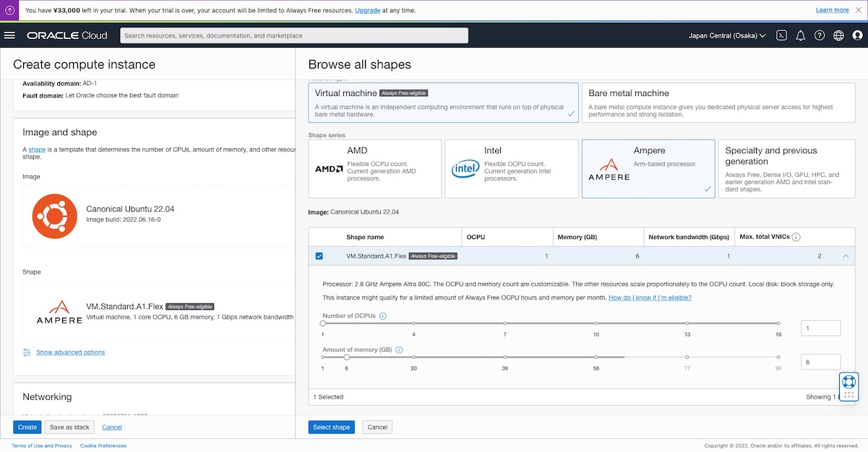Click the Select shape button

(331, 427)
